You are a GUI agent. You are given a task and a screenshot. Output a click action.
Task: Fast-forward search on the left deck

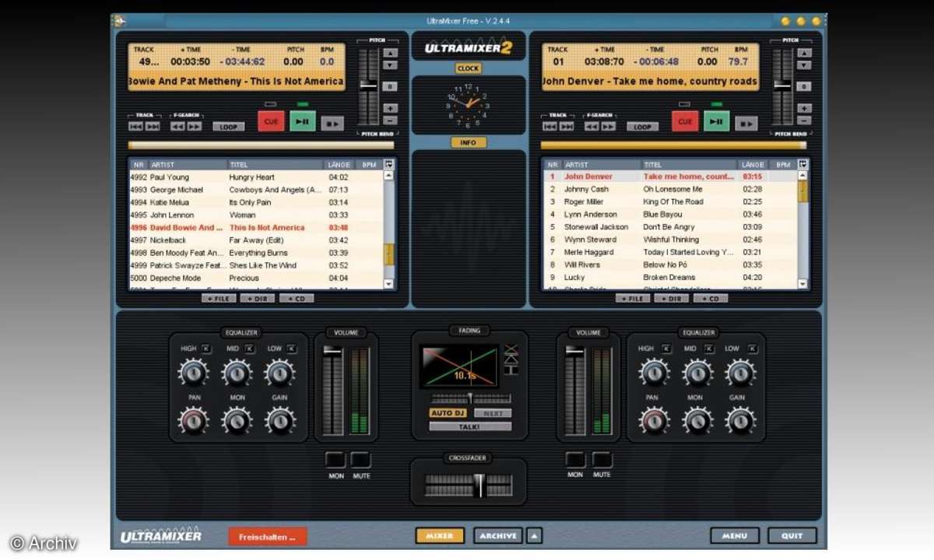point(195,126)
